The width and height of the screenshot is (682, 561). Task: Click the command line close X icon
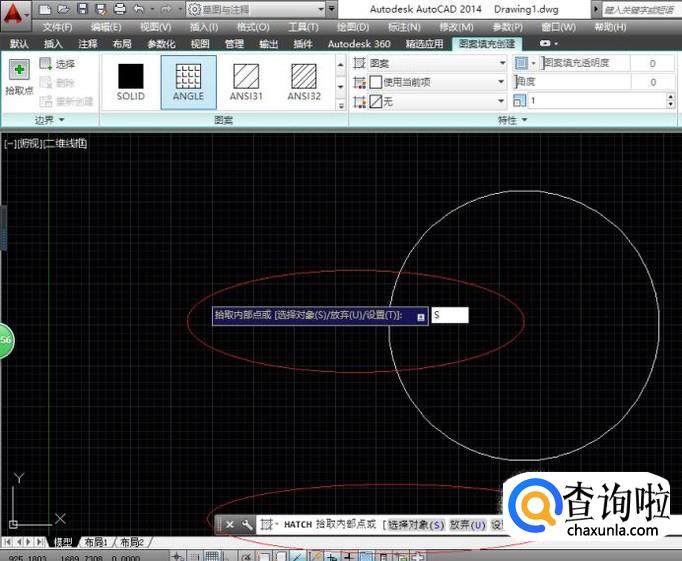coord(229,524)
